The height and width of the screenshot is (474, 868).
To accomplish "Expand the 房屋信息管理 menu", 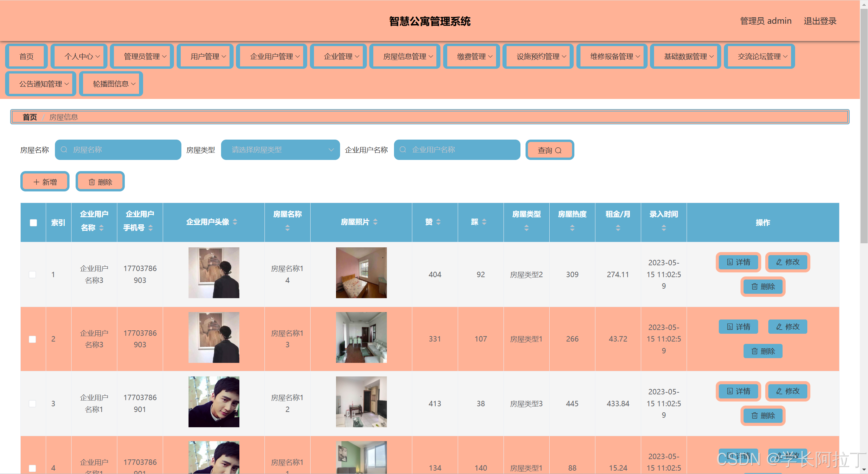I will [x=405, y=56].
